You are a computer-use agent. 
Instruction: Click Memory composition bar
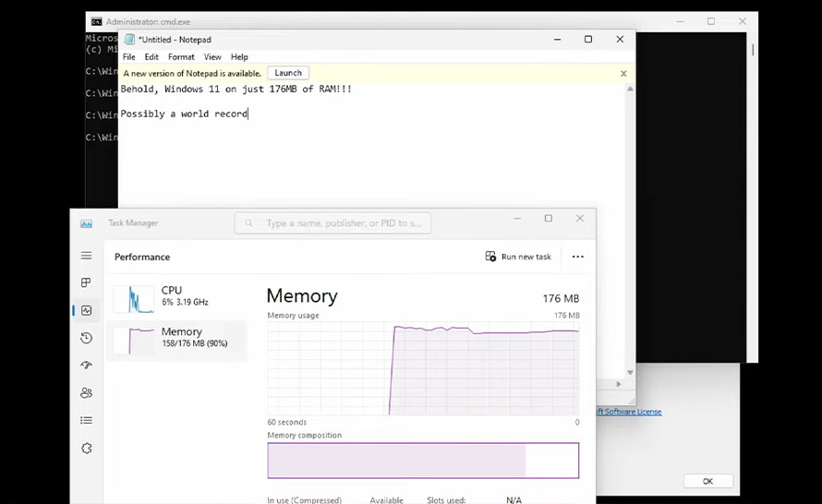point(423,461)
